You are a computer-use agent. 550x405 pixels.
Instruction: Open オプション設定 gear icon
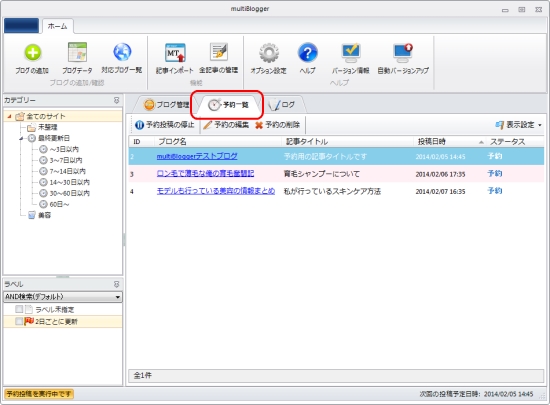pos(269,53)
